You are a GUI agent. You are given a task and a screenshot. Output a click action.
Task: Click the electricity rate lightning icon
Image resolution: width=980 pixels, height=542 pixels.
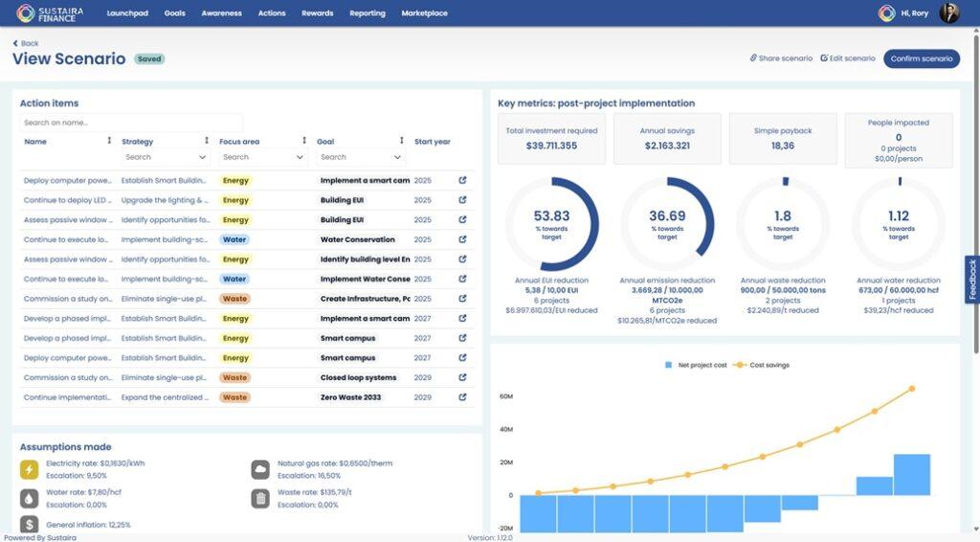[29, 468]
